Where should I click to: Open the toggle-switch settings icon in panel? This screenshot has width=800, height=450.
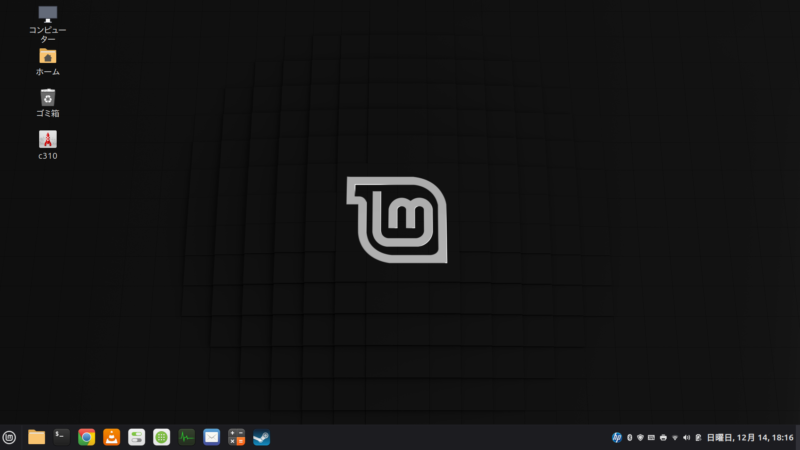[x=137, y=437]
